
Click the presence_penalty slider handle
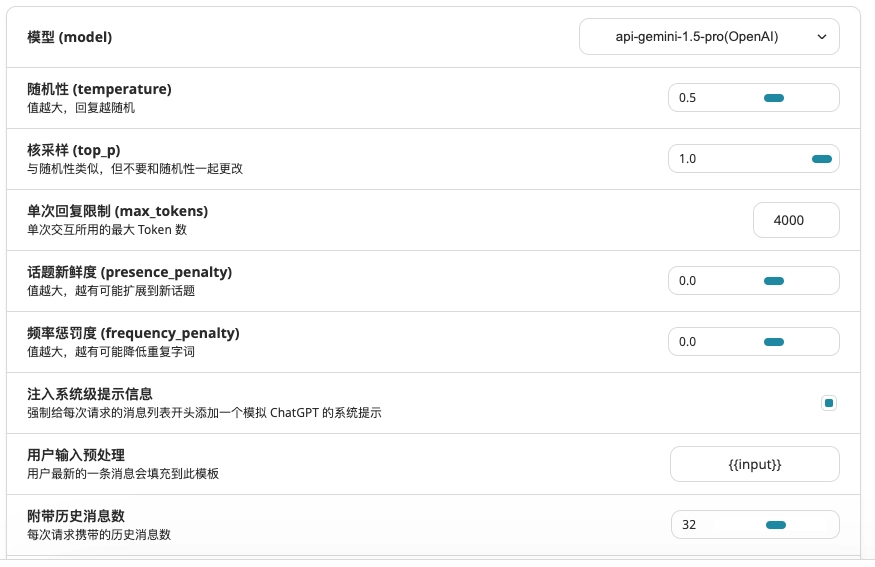[773, 281]
